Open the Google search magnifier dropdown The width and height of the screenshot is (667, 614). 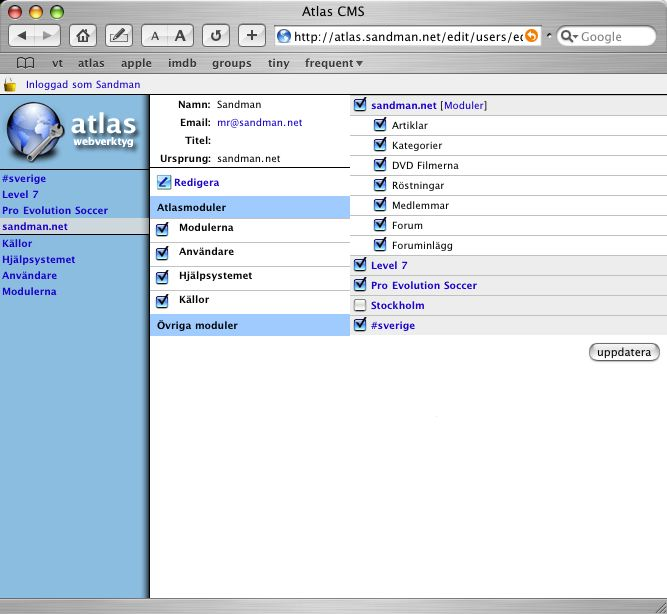569,36
